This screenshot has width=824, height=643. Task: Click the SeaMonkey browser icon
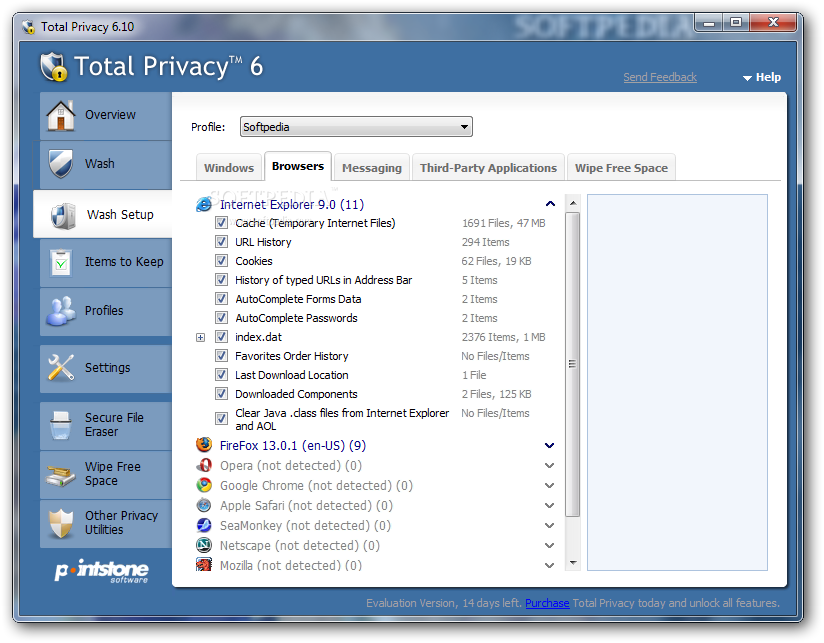[x=204, y=525]
